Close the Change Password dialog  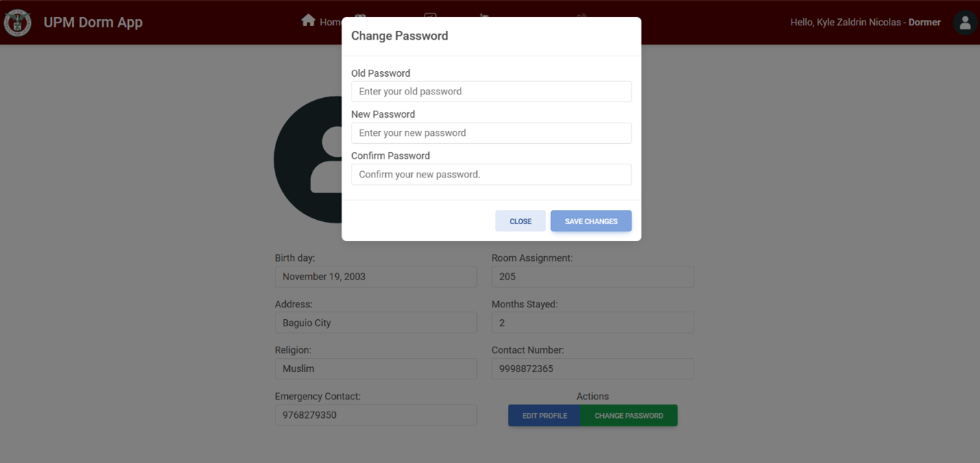520,221
